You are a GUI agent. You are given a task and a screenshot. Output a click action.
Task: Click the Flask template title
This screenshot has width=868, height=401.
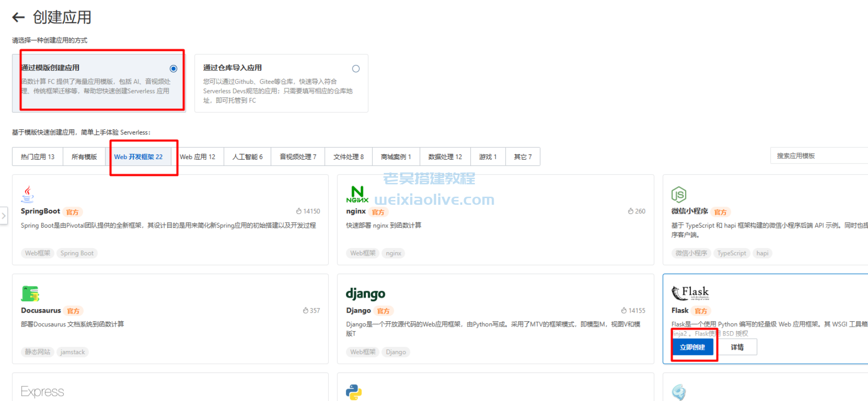click(680, 310)
